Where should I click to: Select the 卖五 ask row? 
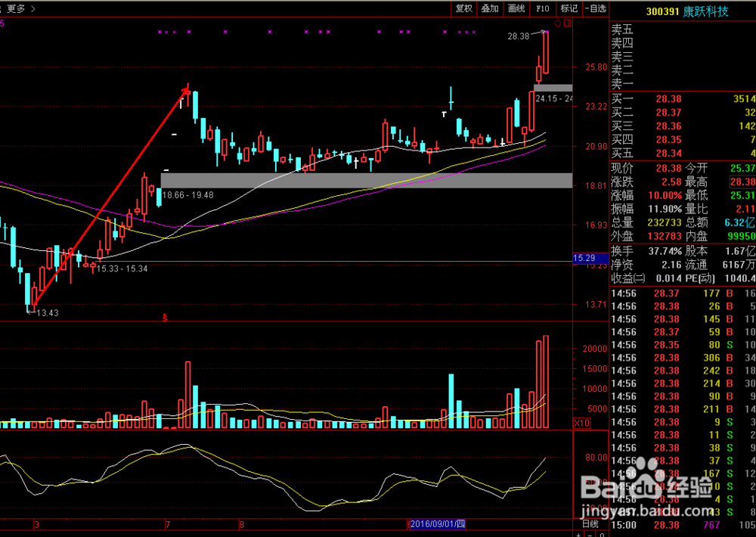point(682,29)
